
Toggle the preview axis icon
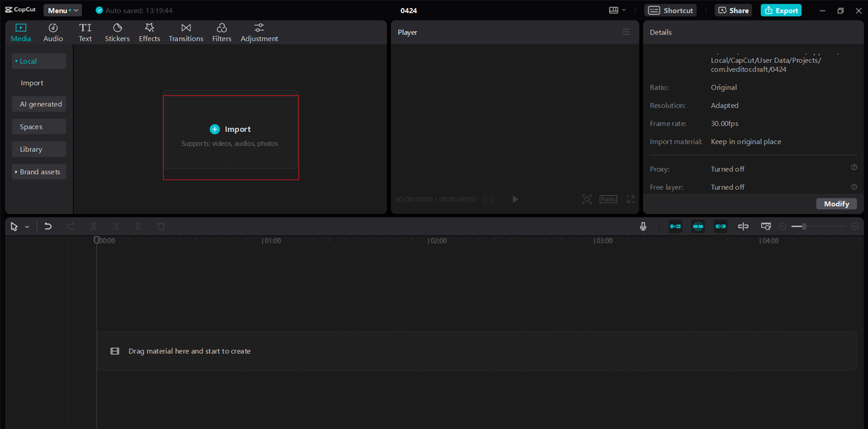point(743,226)
